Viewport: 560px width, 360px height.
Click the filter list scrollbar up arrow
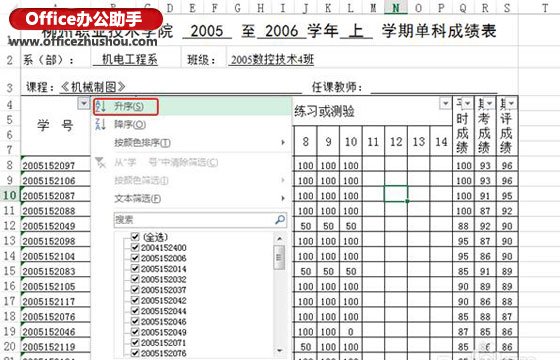(279, 238)
